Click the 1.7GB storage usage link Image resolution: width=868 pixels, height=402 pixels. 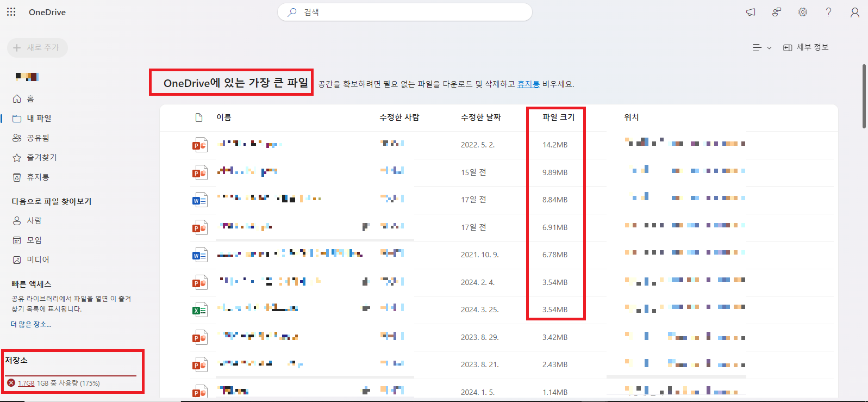[26, 383]
